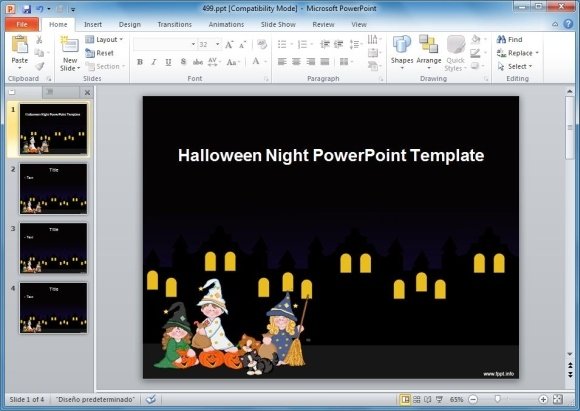Click the Zoom Out minus button

point(473,399)
